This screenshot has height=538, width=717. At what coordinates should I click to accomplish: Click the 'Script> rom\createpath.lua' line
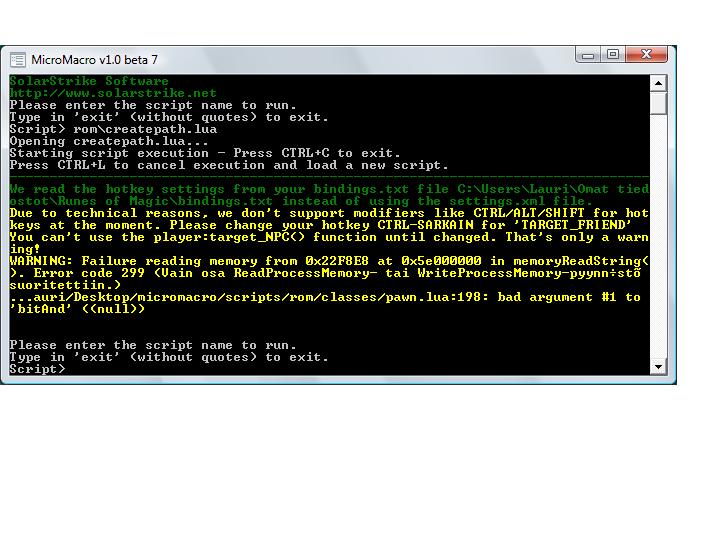click(x=113, y=129)
